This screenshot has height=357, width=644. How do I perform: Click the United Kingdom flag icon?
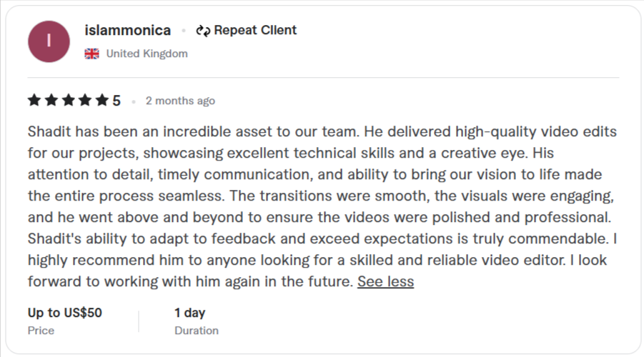click(91, 54)
